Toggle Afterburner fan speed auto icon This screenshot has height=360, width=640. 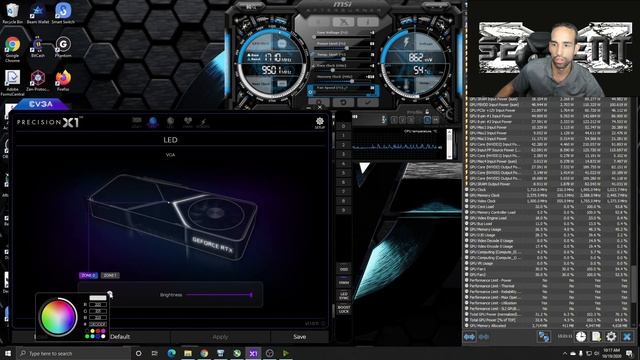[310, 92]
